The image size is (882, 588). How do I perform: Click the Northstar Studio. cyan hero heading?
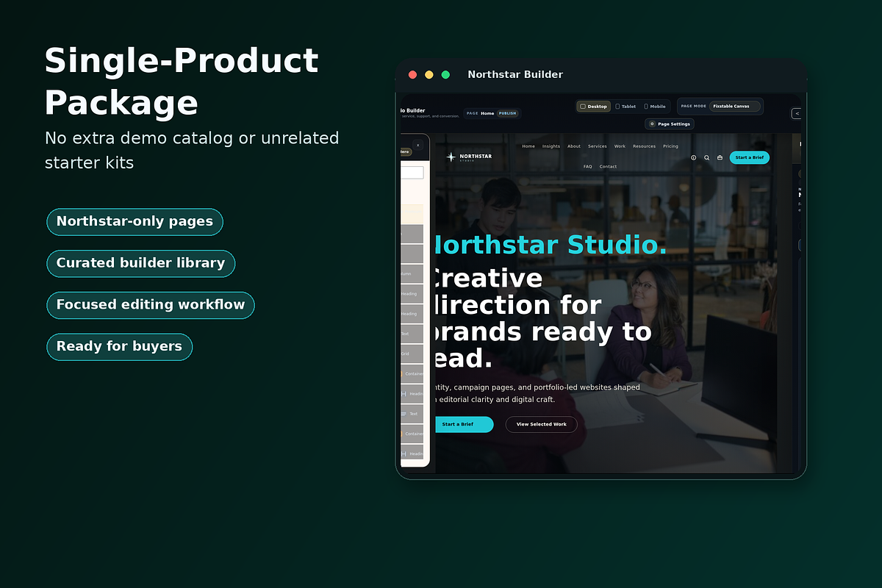click(551, 245)
